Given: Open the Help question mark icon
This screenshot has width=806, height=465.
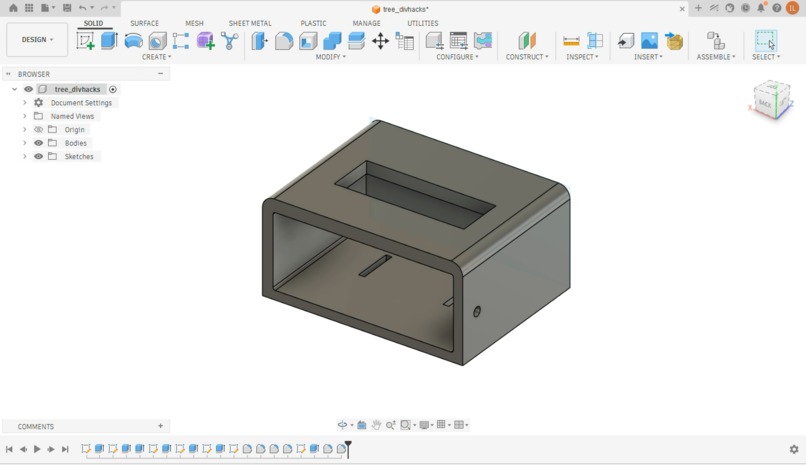Looking at the screenshot, I should (x=777, y=8).
